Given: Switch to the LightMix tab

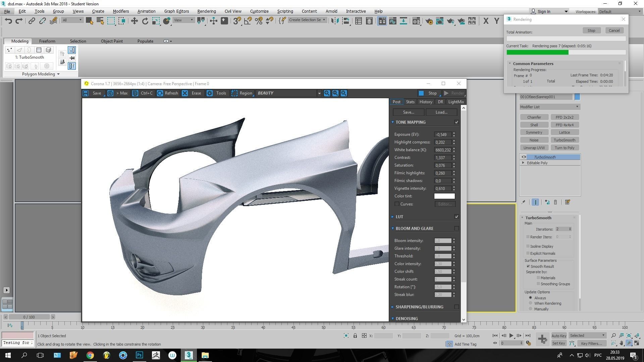Looking at the screenshot, I should point(456,102).
